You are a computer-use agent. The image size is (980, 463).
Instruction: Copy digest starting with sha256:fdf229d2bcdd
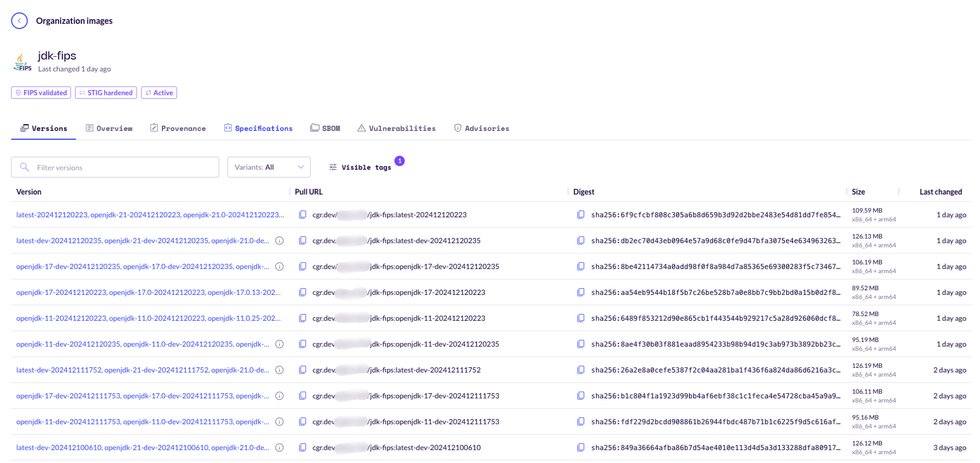tap(581, 422)
